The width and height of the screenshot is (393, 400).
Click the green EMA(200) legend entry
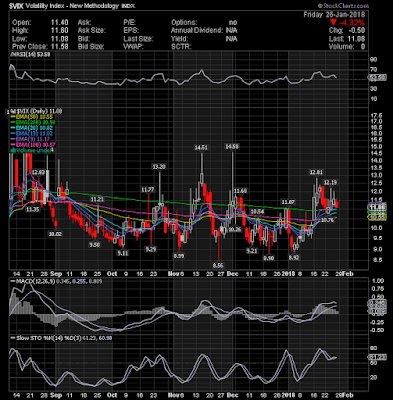click(33, 122)
